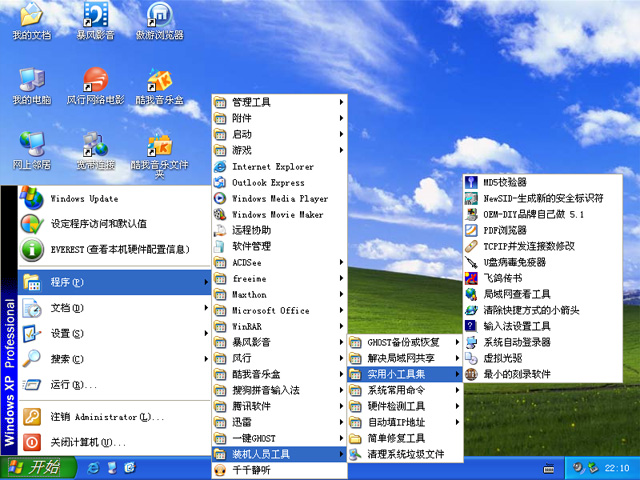640x480 pixels.
Task: Open Internet Explorer in programs list
Action: [x=272, y=167]
